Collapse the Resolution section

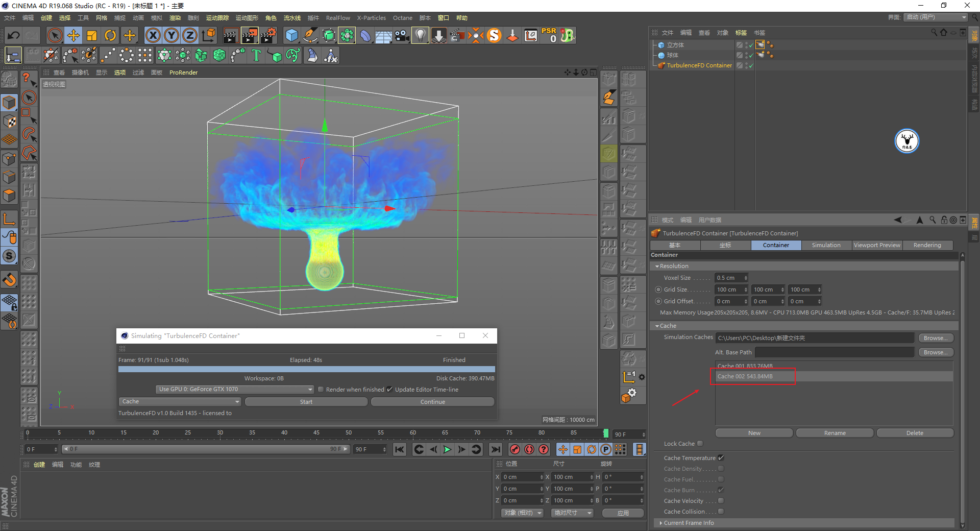tap(657, 267)
